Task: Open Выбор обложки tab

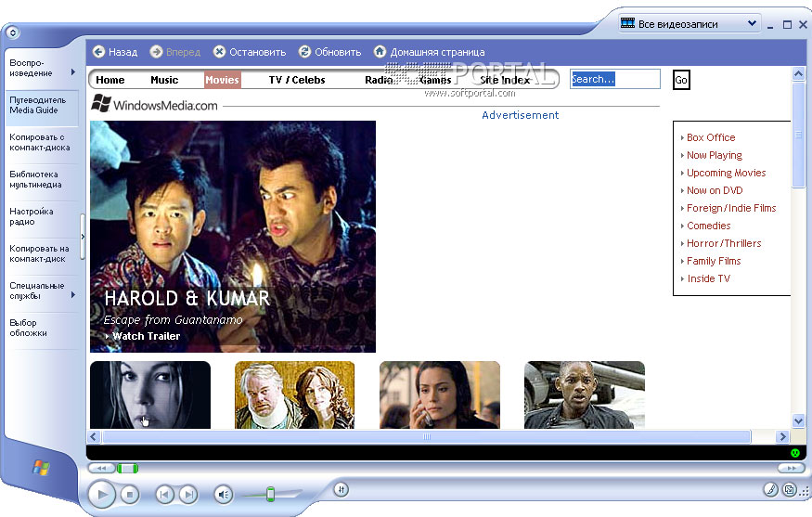Action: [x=42, y=328]
